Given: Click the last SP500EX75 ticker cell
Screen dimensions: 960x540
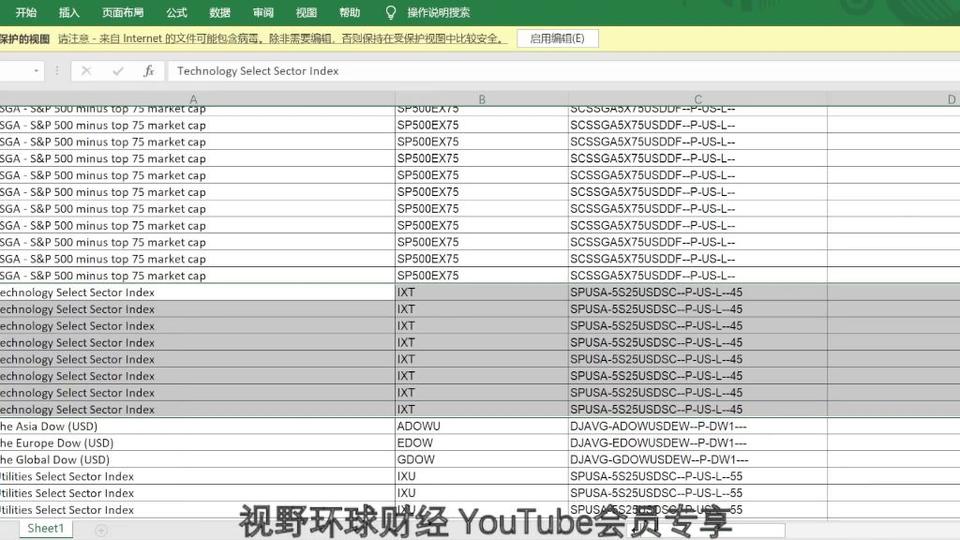Looking at the screenshot, I should [482, 276].
